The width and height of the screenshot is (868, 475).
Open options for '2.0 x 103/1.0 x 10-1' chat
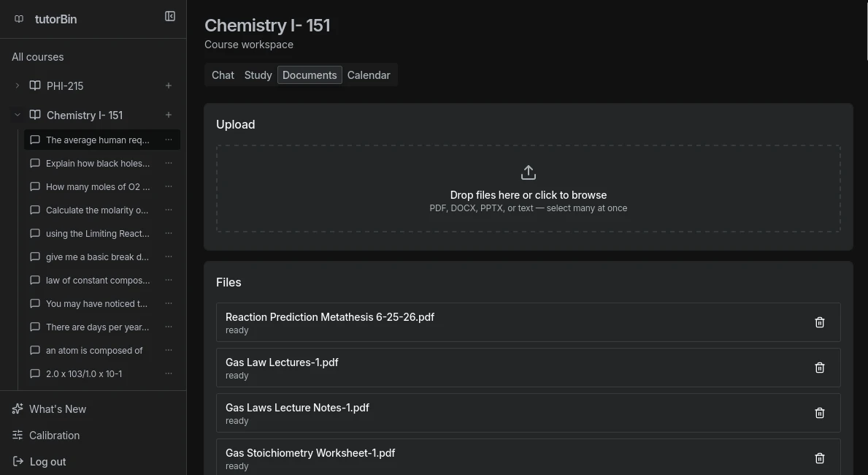tap(169, 373)
